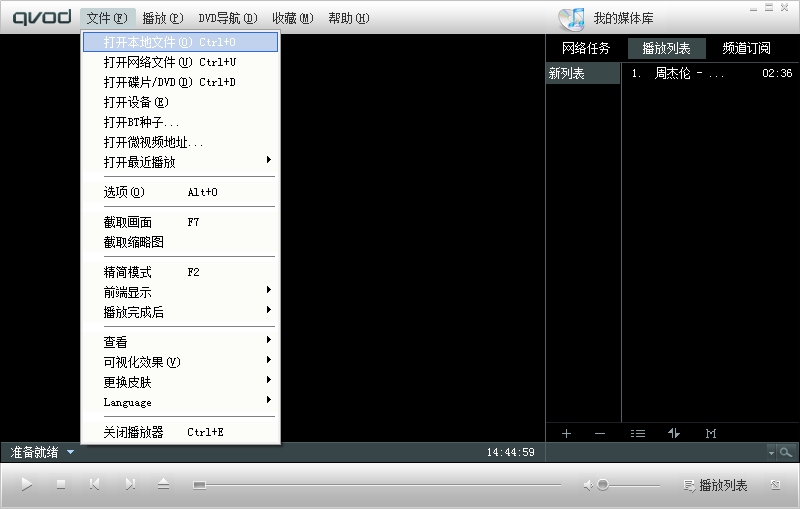The image size is (800, 509).
Task: Click the playback seek bar handle
Action: click(199, 485)
